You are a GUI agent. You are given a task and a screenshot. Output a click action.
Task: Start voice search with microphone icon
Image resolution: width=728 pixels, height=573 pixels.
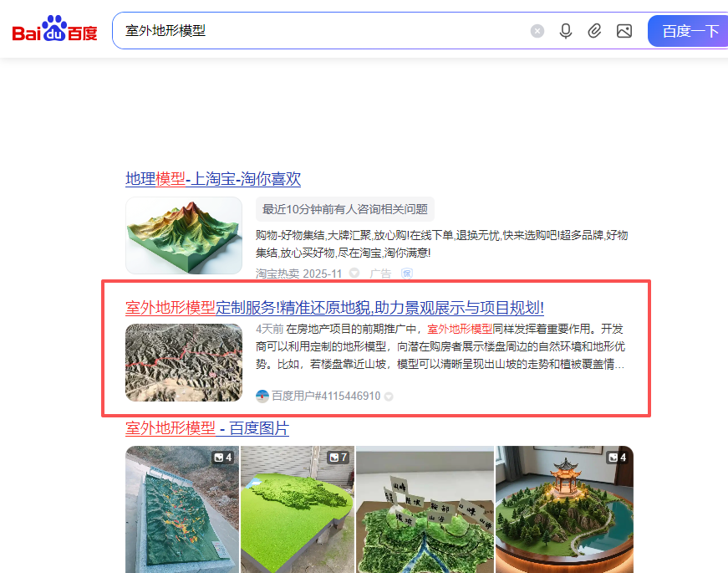(566, 31)
